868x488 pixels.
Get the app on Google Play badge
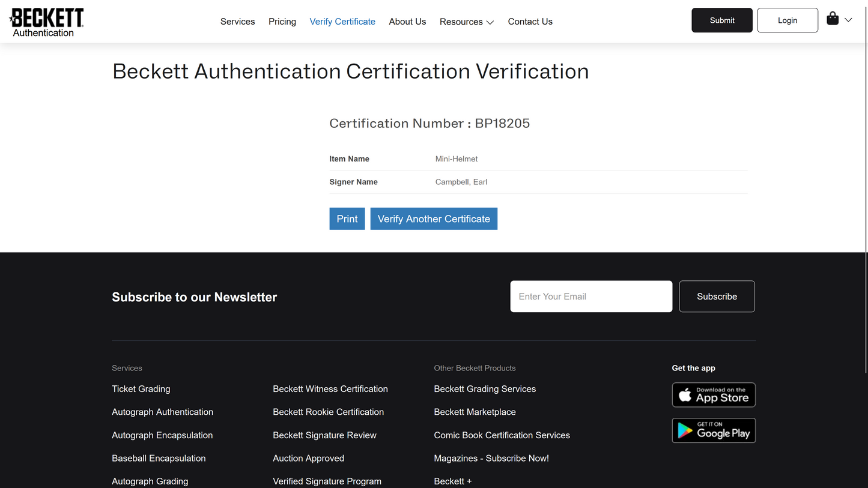click(714, 430)
